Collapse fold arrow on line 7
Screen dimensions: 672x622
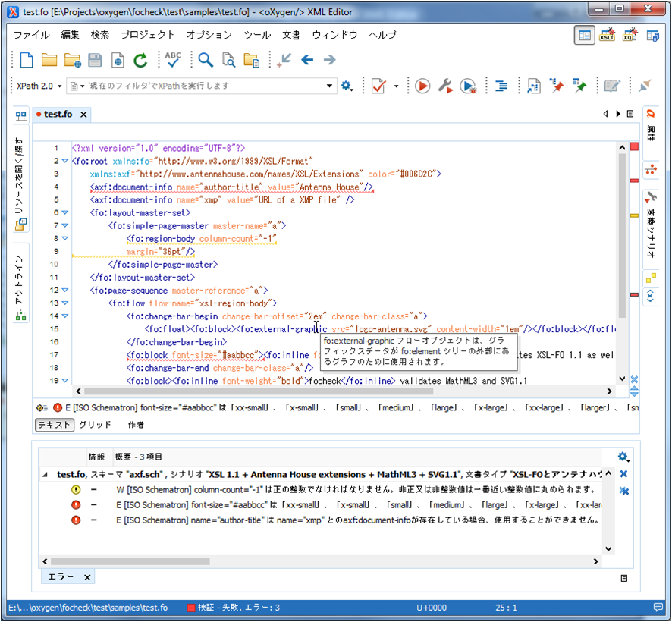[64, 225]
